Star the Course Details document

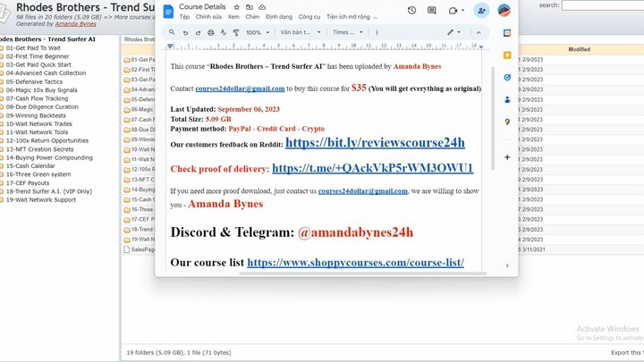236,6
